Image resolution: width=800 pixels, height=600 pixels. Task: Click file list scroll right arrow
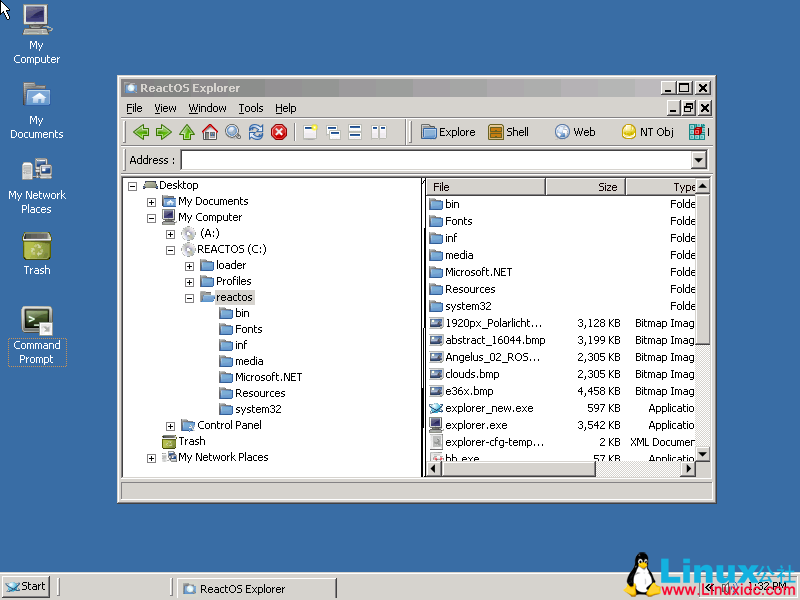688,468
